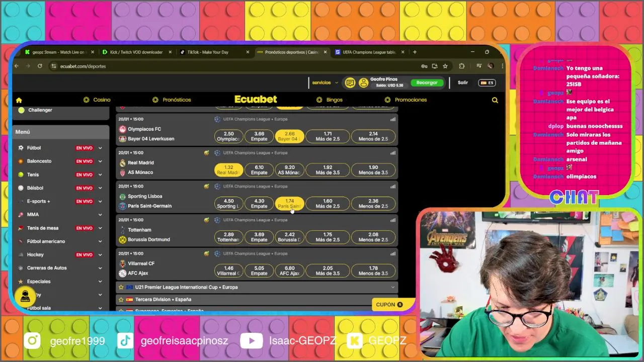This screenshot has width=644, height=362.
Task: Open site info icon in address bar
Action: click(x=54, y=66)
